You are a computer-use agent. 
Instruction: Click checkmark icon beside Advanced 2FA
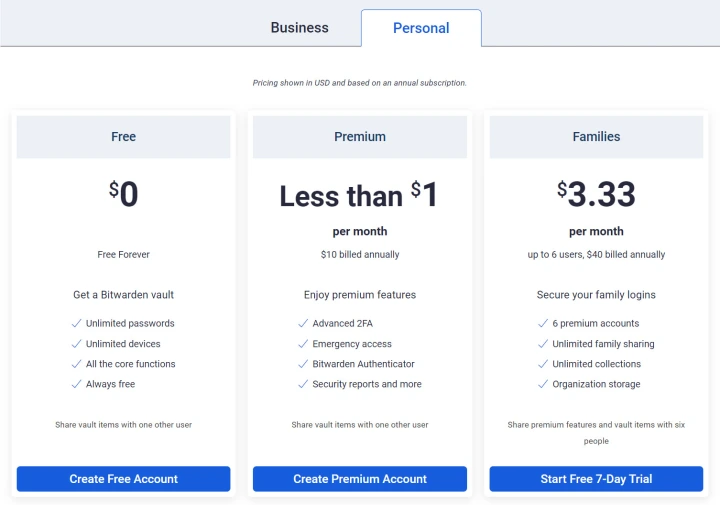[x=303, y=323]
